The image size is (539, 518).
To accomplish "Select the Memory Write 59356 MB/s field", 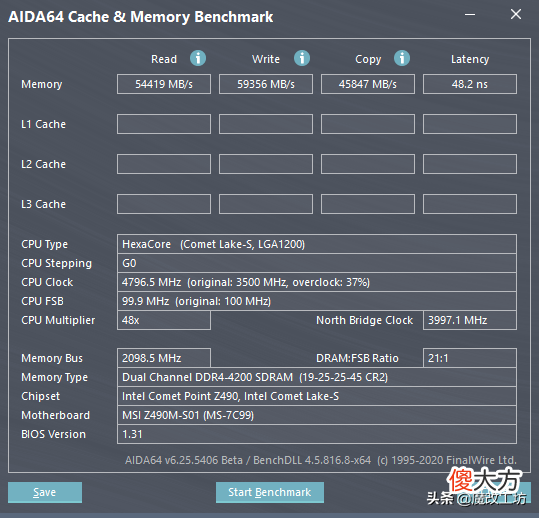I will tap(266, 84).
